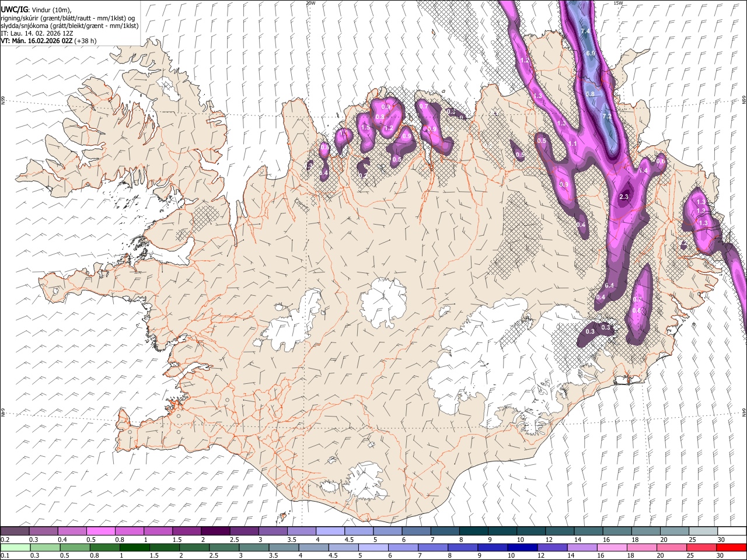Pick top legend dark teal swatch between 8 and 9
Viewport: 747px width, 560px height.
474,531
